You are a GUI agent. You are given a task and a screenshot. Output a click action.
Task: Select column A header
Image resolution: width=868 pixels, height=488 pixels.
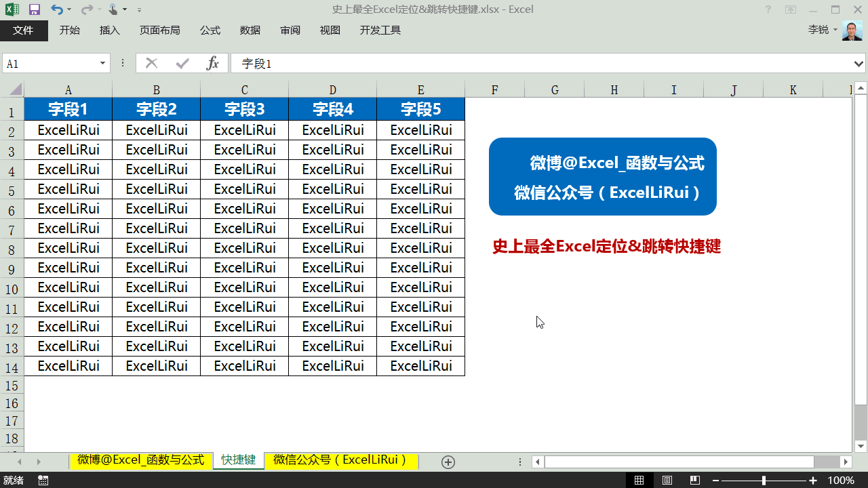(68, 90)
